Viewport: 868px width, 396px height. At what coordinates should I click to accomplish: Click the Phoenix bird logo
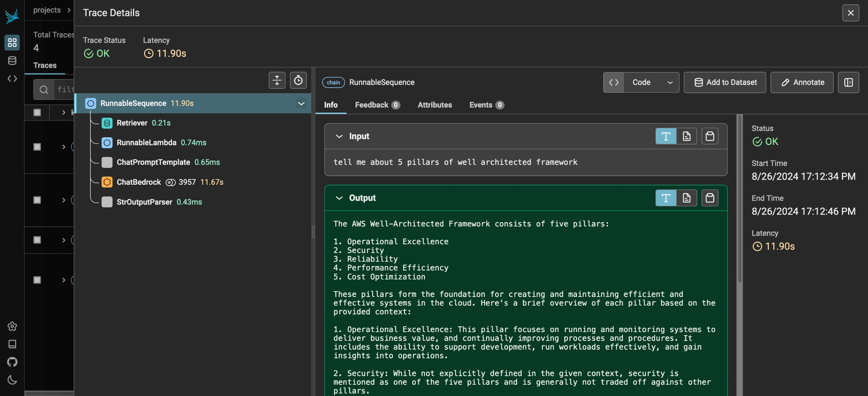point(12,16)
